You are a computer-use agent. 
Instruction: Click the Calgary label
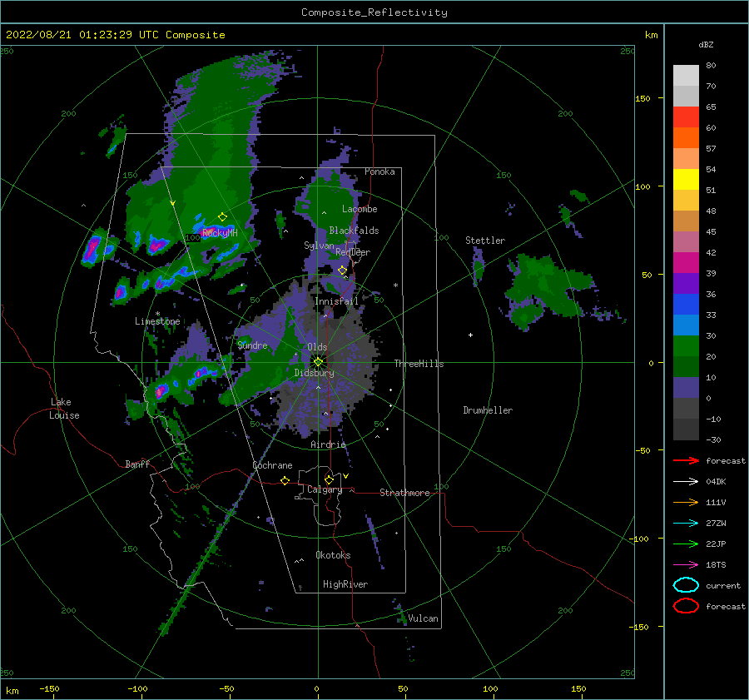tap(325, 489)
